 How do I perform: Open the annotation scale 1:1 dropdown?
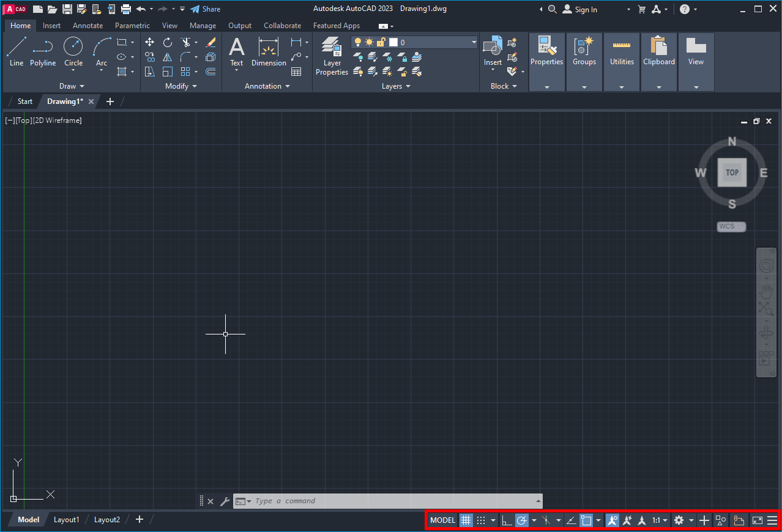coord(660,520)
